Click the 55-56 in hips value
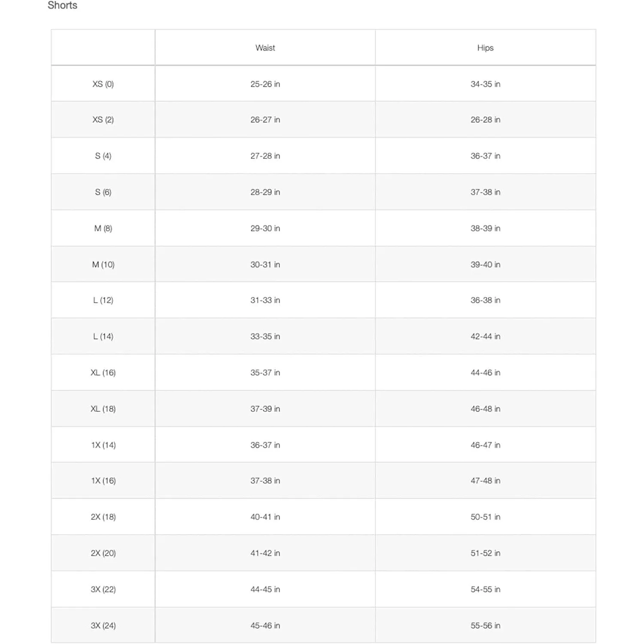This screenshot has height=644, width=644. [x=485, y=625]
